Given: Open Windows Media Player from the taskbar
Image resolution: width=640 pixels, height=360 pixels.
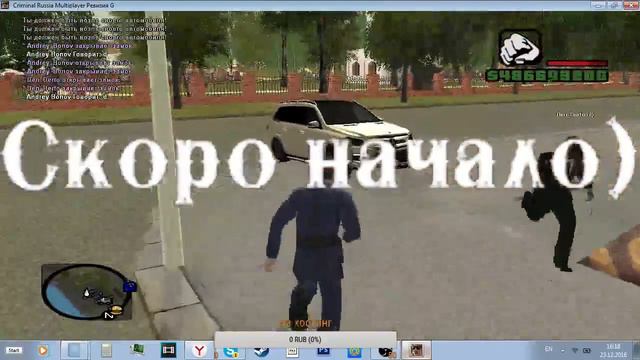Looking at the screenshot, I should point(42,350).
